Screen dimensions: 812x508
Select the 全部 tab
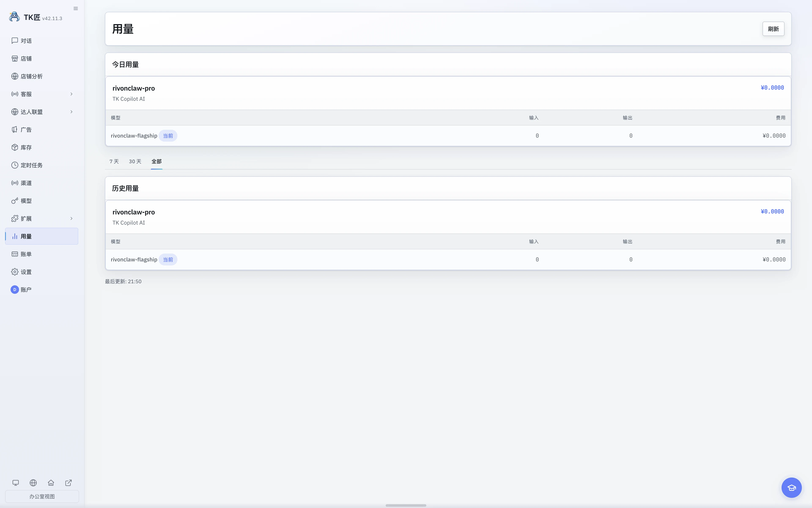157,162
